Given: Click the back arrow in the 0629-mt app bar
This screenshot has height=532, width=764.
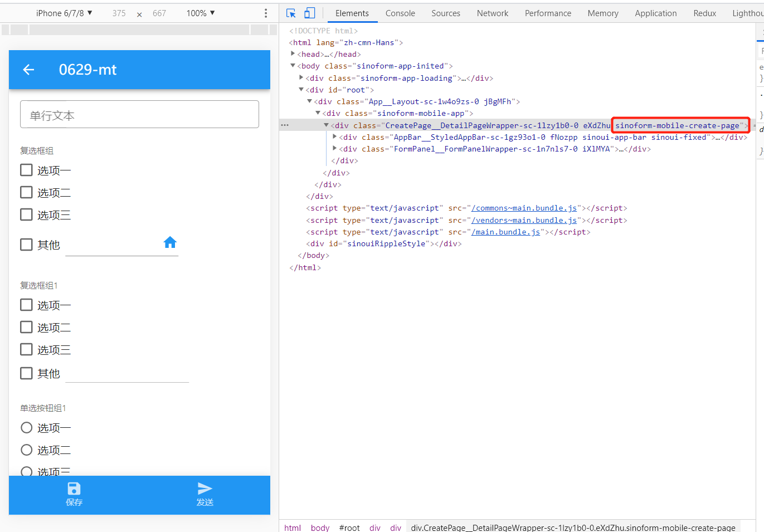Looking at the screenshot, I should (x=28, y=70).
